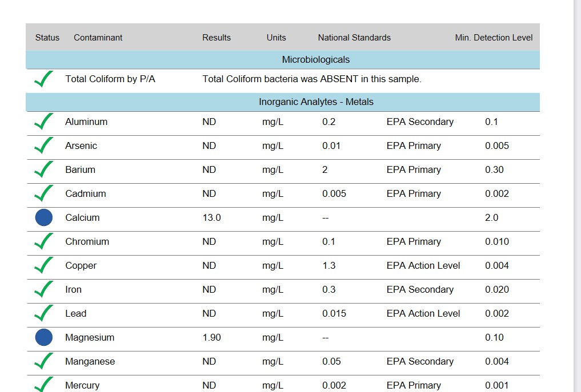Click Magnesium's detection level 0.10

click(x=494, y=338)
